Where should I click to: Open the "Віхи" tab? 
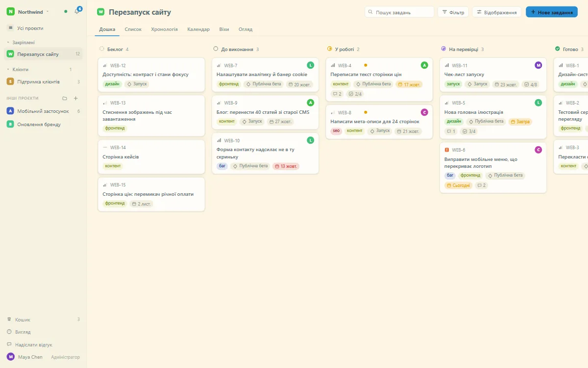[x=224, y=29]
